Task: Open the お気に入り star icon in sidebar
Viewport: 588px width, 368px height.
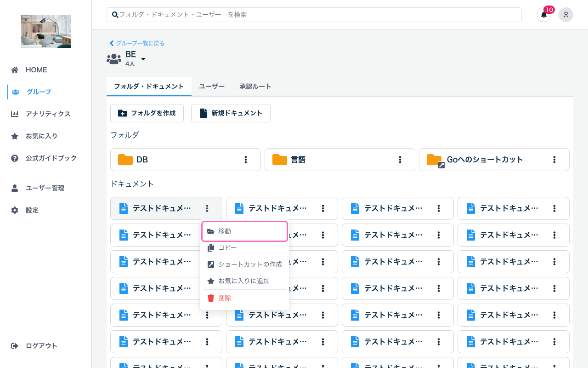Action: pos(16,136)
